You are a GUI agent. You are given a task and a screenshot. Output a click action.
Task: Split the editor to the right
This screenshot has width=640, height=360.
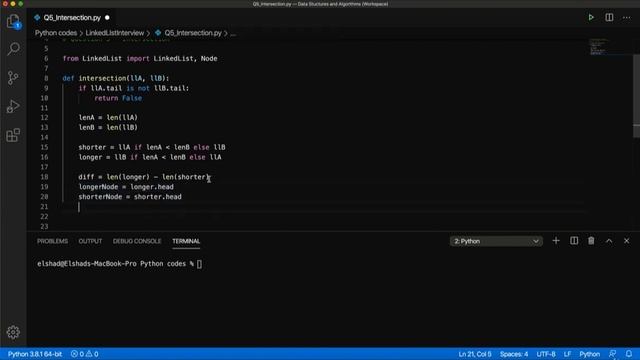point(609,18)
